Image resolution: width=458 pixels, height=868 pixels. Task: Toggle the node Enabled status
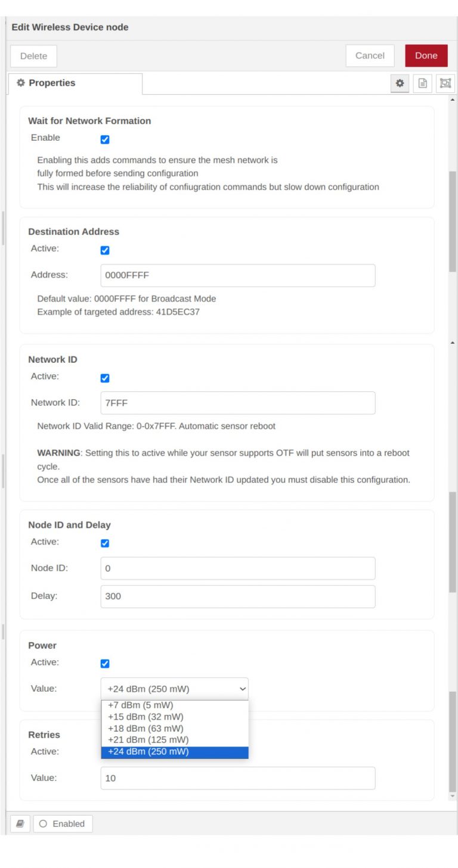63,824
